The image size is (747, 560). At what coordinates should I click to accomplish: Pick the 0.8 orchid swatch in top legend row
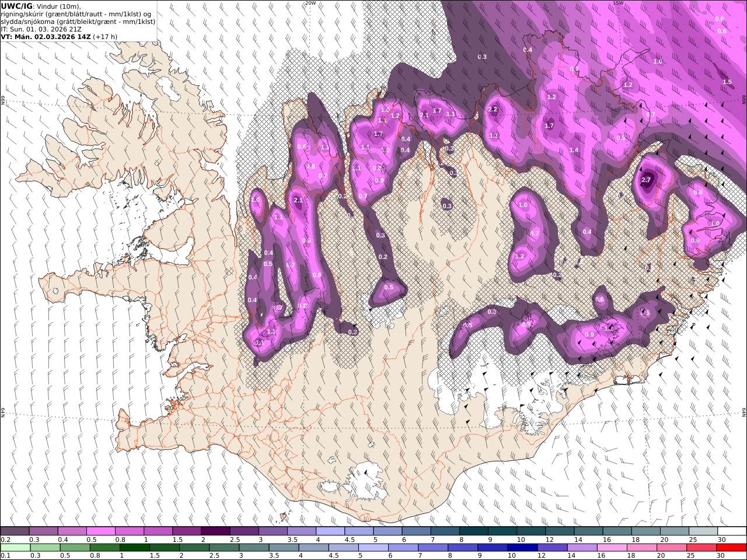[130, 531]
